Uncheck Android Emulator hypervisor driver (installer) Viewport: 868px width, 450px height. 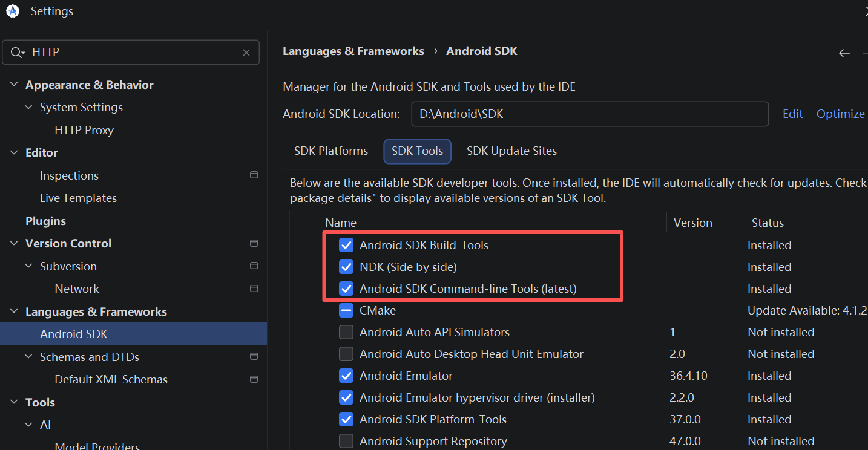(346, 397)
